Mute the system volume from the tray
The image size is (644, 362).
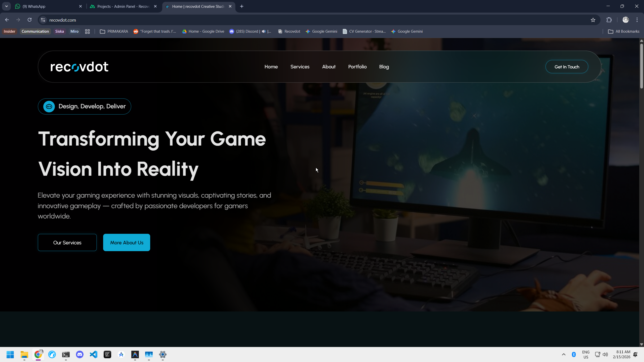tap(605, 355)
